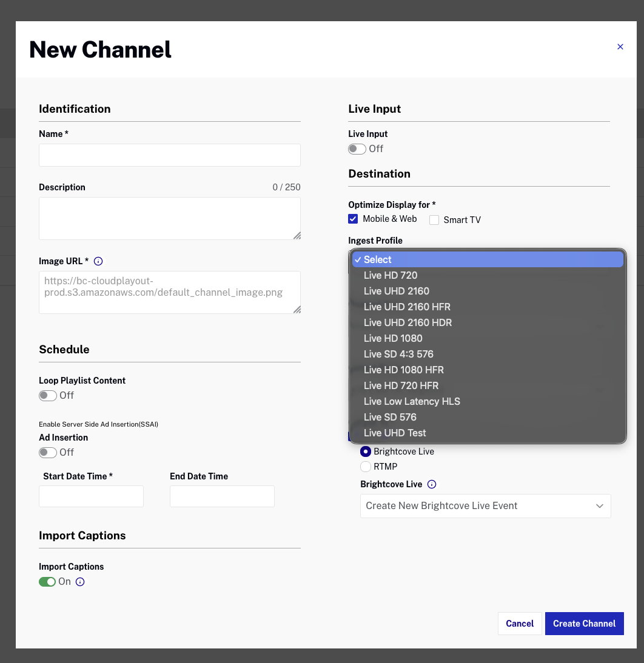The width and height of the screenshot is (644, 663).
Task: Choose Live Low Latency HLS ingest profile
Action: point(412,401)
